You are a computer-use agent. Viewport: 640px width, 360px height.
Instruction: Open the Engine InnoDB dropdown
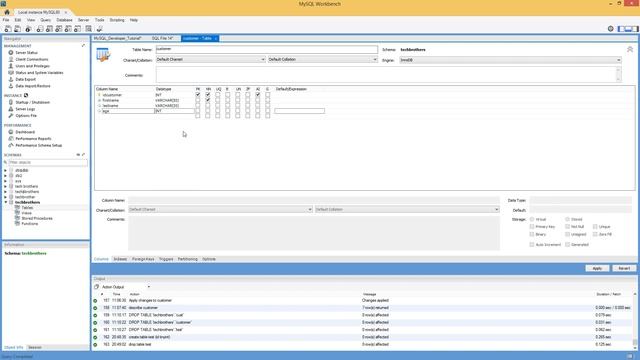coord(510,60)
